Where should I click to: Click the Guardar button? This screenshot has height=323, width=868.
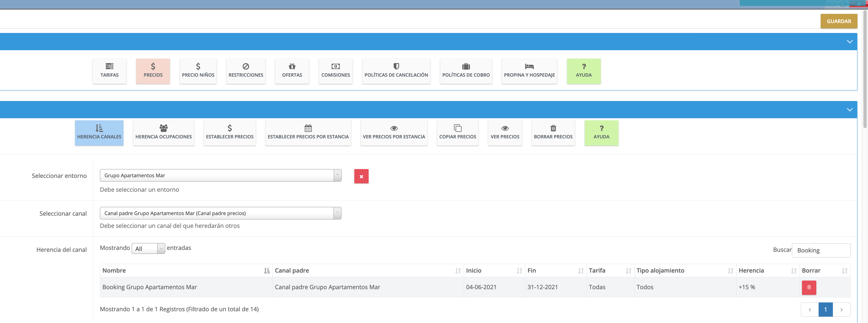tap(839, 21)
